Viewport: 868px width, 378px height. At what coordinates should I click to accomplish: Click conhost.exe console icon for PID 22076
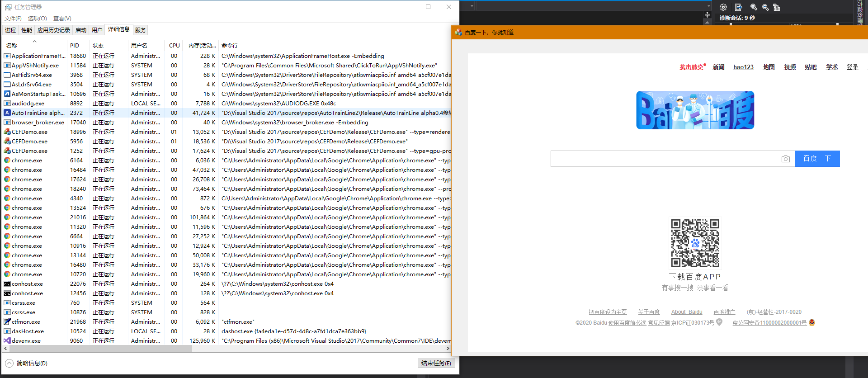click(x=7, y=283)
